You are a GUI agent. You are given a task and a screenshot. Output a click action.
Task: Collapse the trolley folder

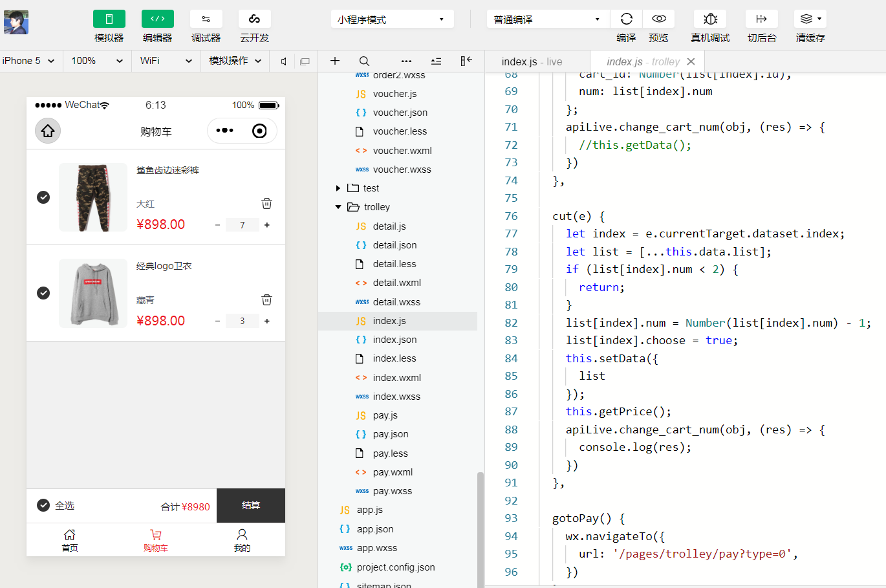pyautogui.click(x=338, y=207)
